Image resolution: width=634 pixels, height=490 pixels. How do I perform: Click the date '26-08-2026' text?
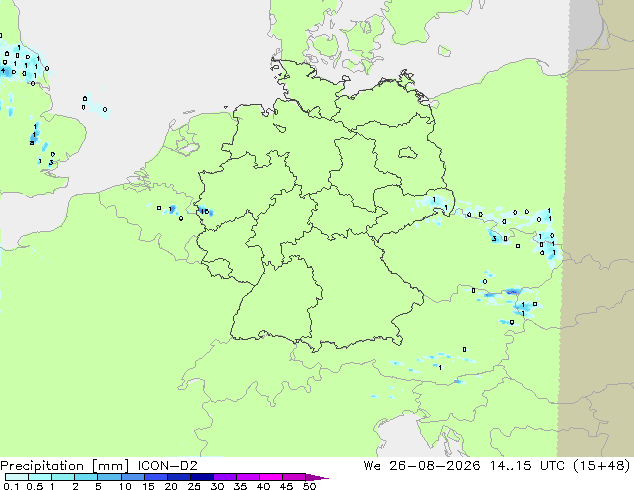tap(435, 466)
